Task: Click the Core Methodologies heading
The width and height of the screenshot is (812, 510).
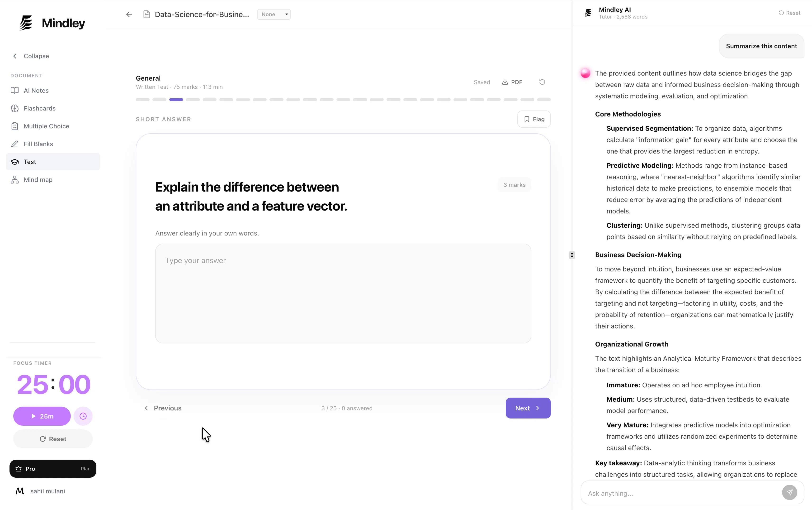Action: coord(628,114)
